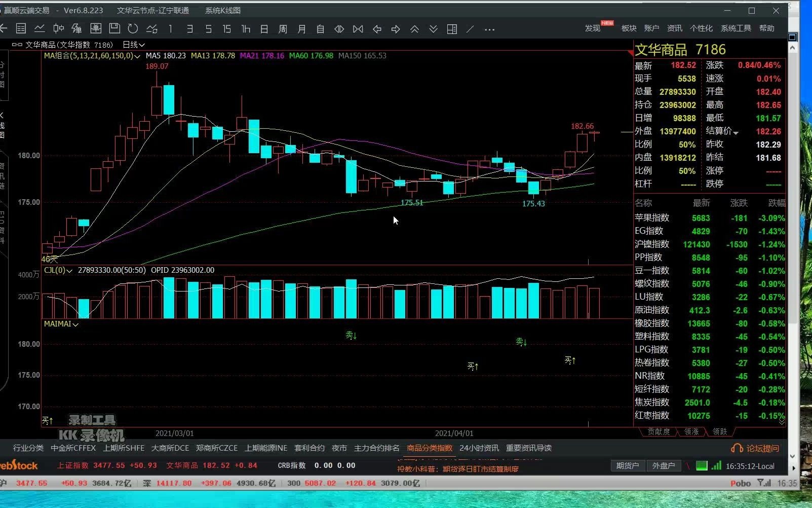812x508 pixels.
Task: Select the 贡献度 tab in right panel
Action: [659, 431]
